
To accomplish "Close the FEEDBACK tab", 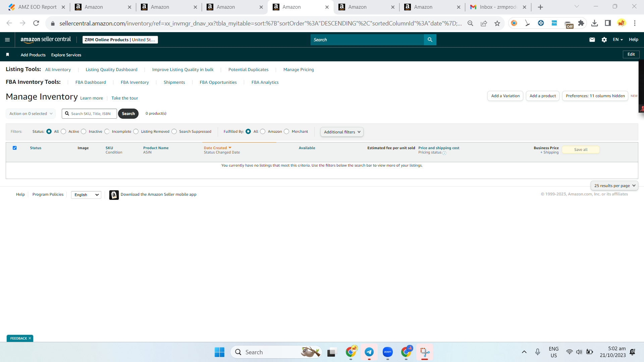I will (30, 339).
